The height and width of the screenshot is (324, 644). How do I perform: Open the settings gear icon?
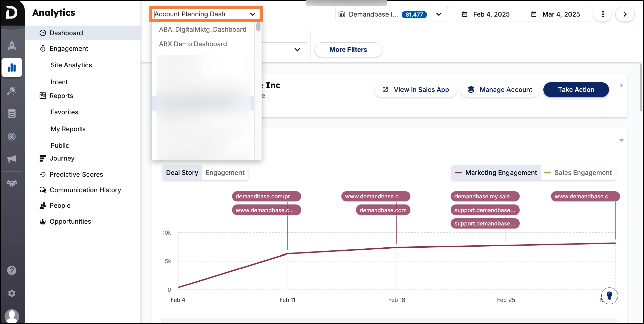(12, 293)
